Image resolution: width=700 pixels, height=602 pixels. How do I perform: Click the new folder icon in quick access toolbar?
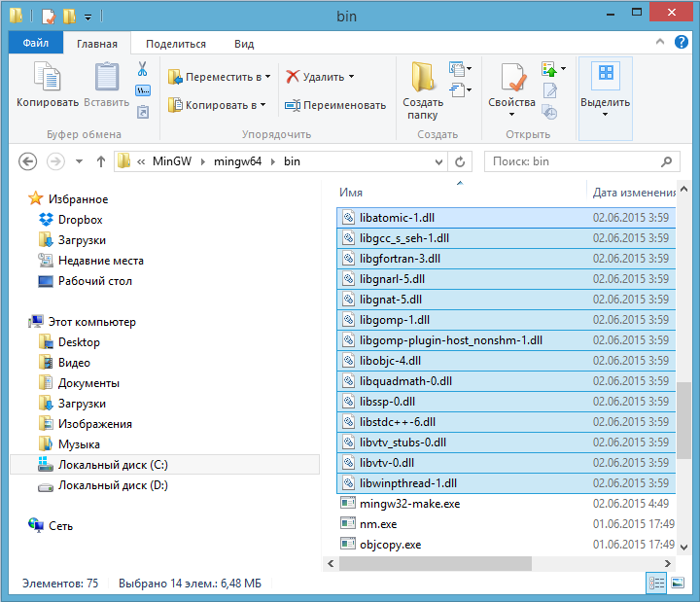(69, 17)
